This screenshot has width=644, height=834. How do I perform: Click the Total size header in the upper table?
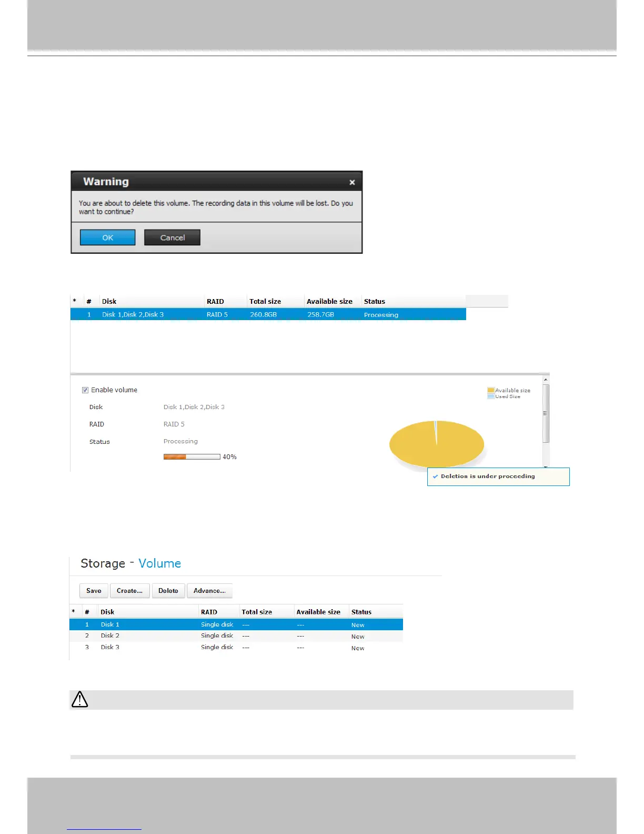[265, 302]
